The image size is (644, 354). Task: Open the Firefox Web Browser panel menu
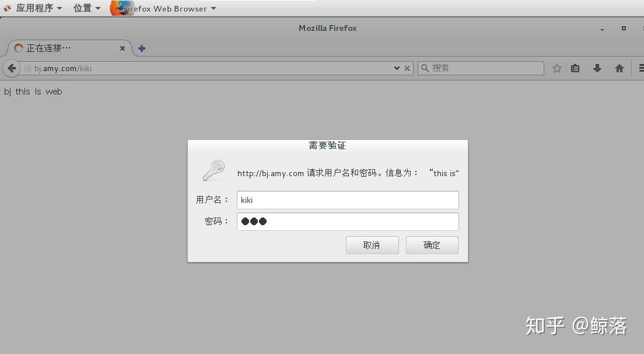pyautogui.click(x=164, y=8)
